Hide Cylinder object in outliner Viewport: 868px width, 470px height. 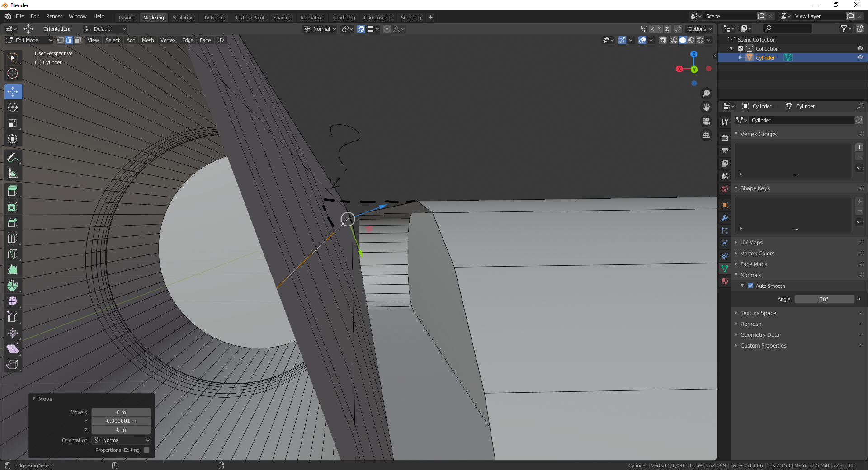[860, 57]
